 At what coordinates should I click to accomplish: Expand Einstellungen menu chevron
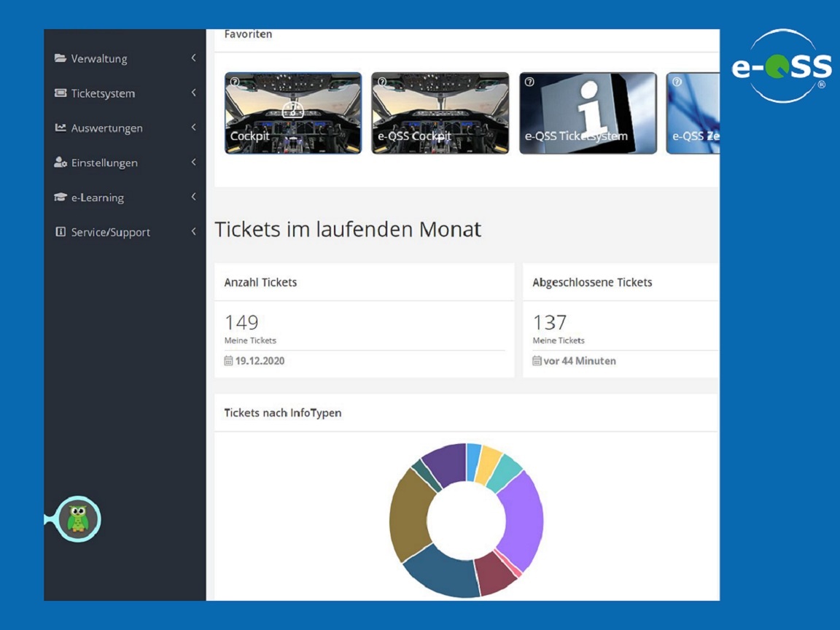193,163
